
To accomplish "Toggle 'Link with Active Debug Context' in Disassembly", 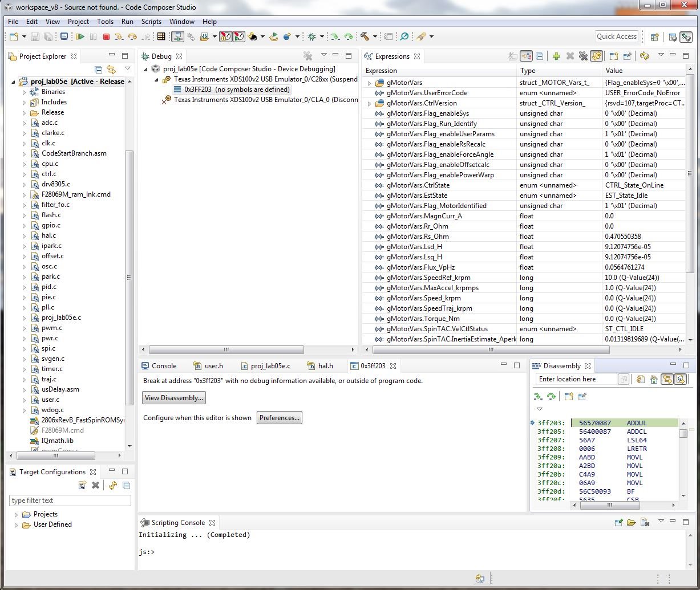I will pyautogui.click(x=667, y=379).
